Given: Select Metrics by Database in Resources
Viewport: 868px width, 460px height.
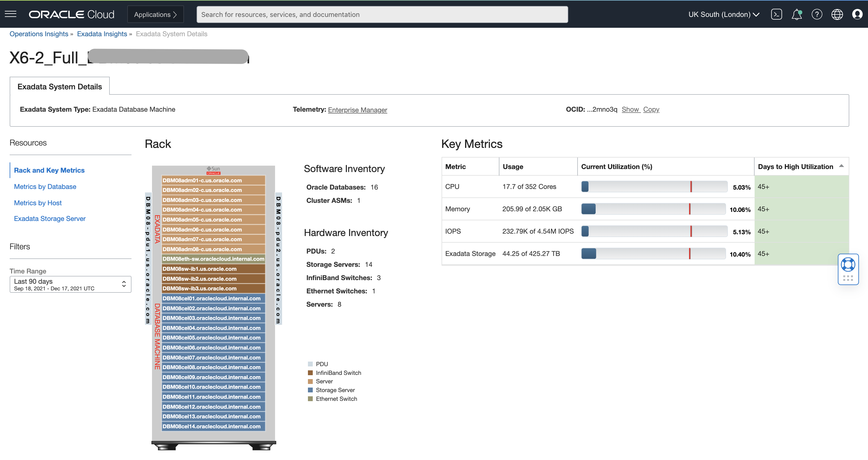Looking at the screenshot, I should (x=45, y=186).
